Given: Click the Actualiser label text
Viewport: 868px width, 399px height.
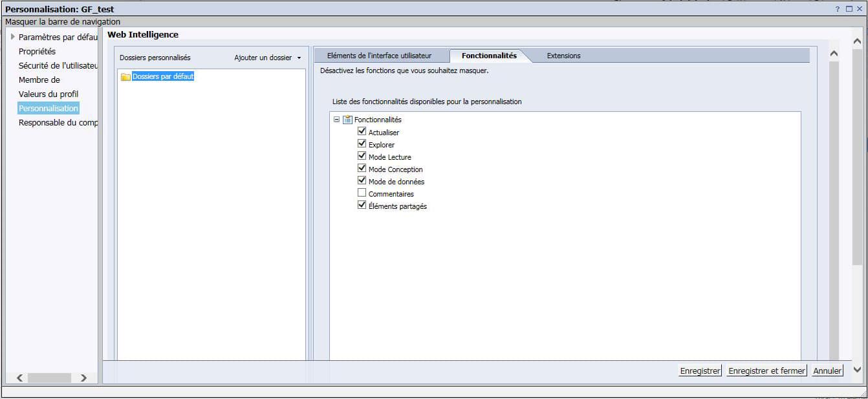Looking at the screenshot, I should (x=384, y=133).
